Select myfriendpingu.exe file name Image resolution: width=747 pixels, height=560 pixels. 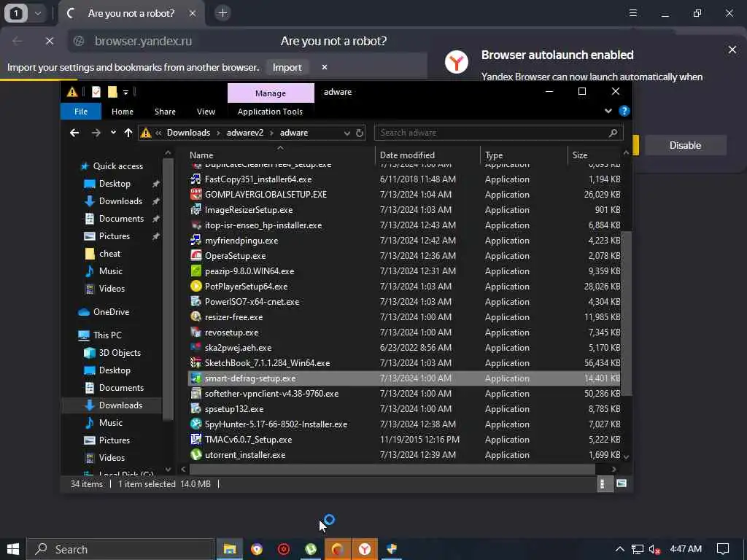point(241,241)
